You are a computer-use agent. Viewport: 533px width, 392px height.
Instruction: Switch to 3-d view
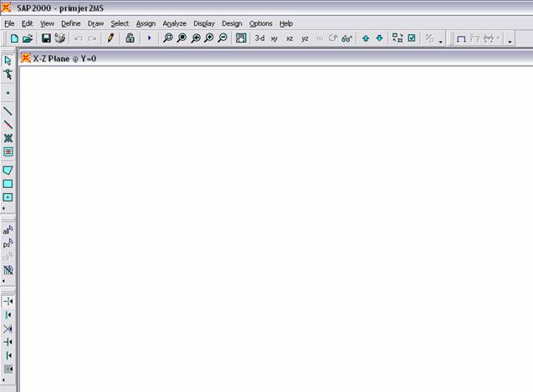click(x=259, y=38)
